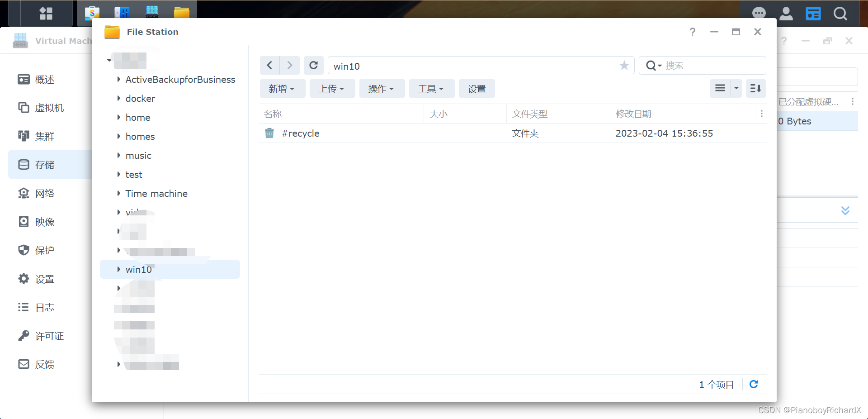The width and height of the screenshot is (868, 419).
Task: Open the File Station taskbar icon
Action: [182, 12]
